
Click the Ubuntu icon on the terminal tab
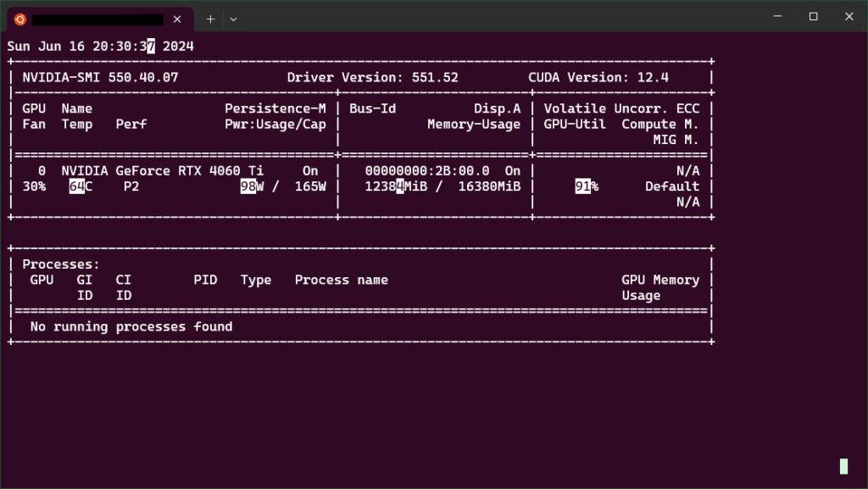pyautogui.click(x=20, y=19)
